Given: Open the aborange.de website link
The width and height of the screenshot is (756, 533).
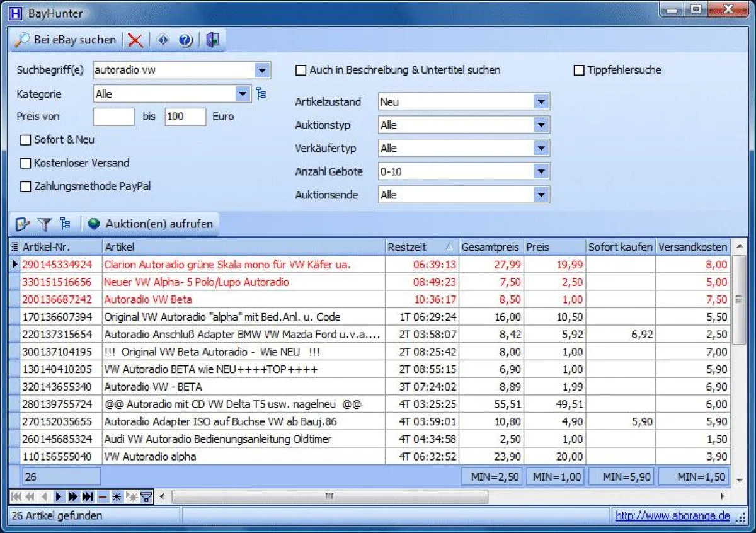Looking at the screenshot, I should point(670,515).
